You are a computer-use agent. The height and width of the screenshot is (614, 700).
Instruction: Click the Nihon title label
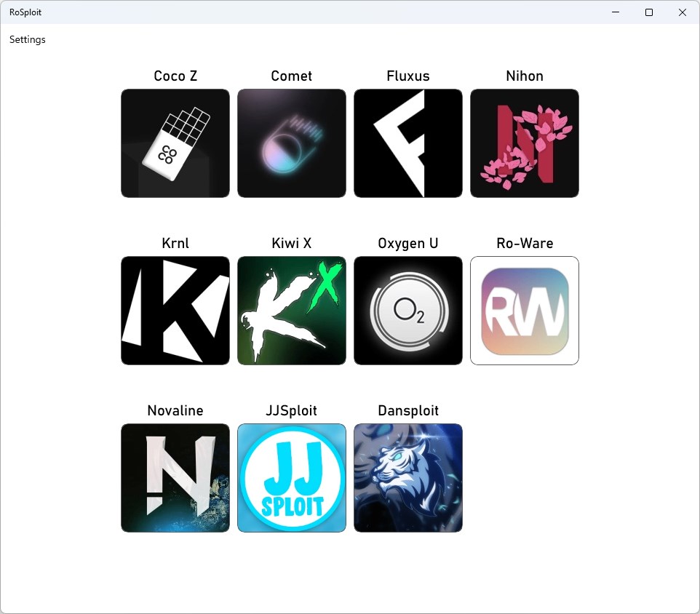(x=525, y=76)
